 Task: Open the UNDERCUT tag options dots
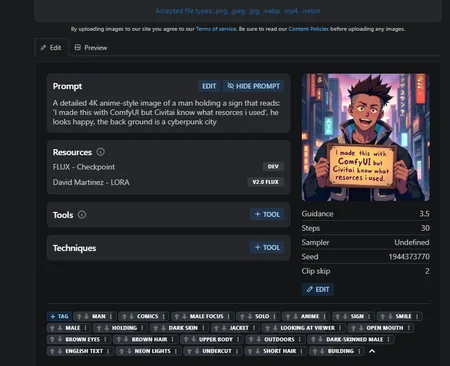coord(237,351)
